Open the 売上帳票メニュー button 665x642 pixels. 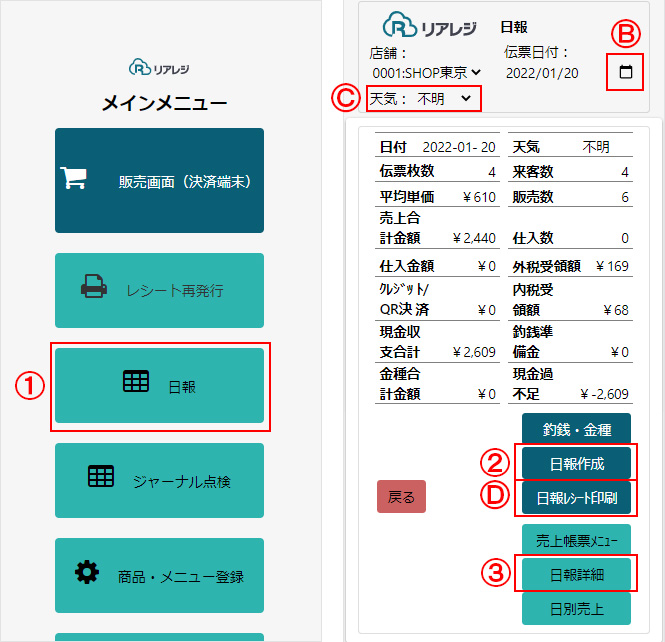[576, 540]
